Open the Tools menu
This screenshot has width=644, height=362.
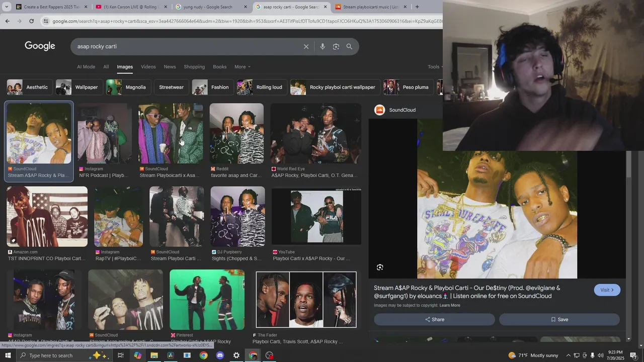click(435, 67)
